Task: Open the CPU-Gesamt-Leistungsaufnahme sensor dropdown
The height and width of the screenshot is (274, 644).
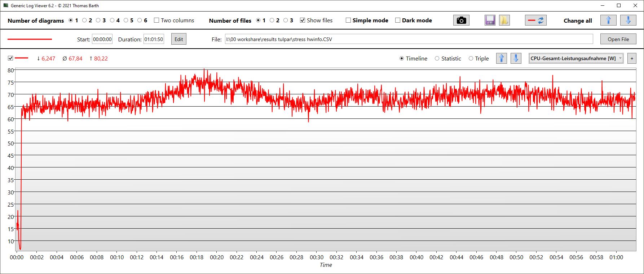Action: click(576, 58)
